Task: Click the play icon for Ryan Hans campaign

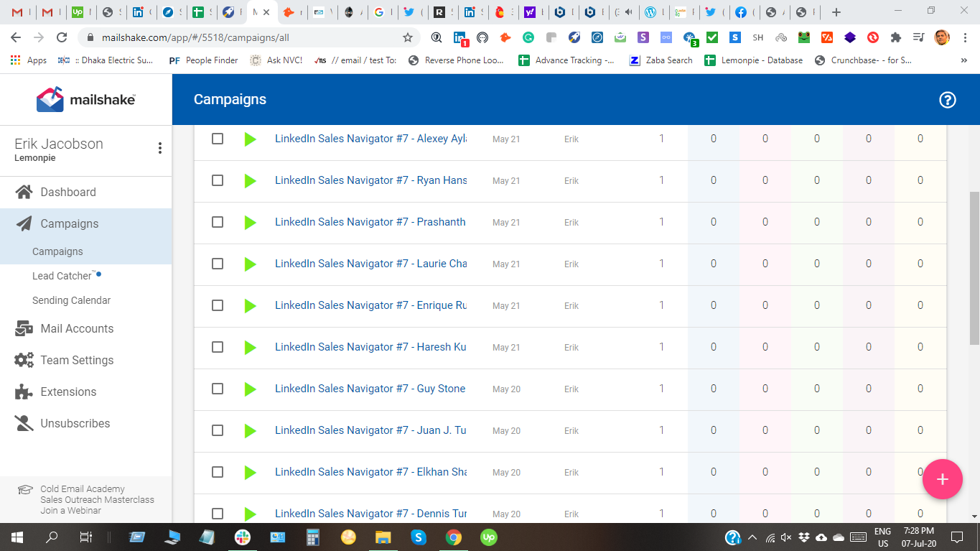Action: pyautogui.click(x=250, y=181)
